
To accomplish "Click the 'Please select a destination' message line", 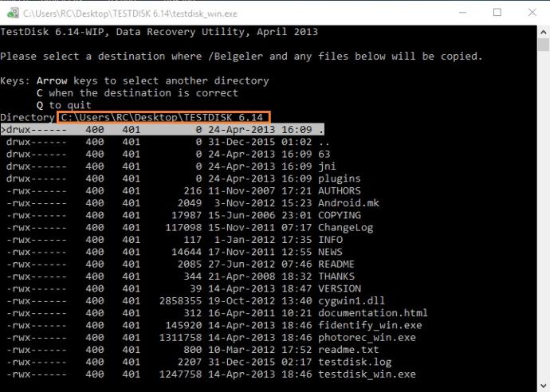I will click(242, 57).
